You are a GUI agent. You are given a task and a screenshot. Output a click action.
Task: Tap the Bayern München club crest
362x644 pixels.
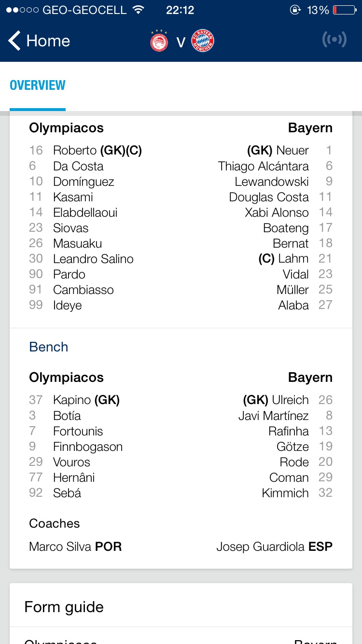click(x=203, y=41)
